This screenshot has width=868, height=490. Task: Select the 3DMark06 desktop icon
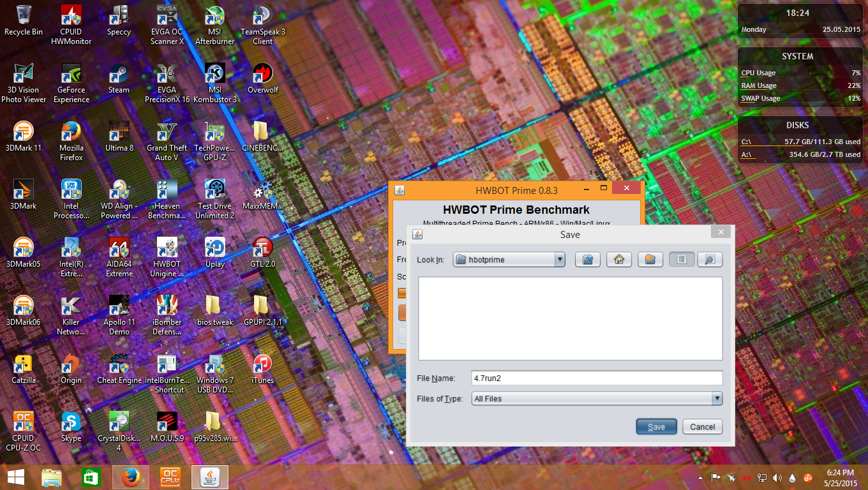[x=24, y=311]
